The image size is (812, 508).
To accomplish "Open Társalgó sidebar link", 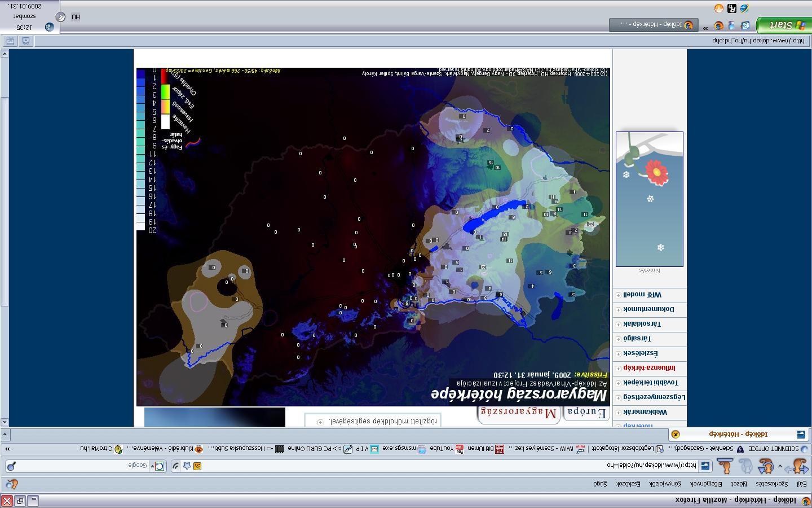I will [x=637, y=339].
